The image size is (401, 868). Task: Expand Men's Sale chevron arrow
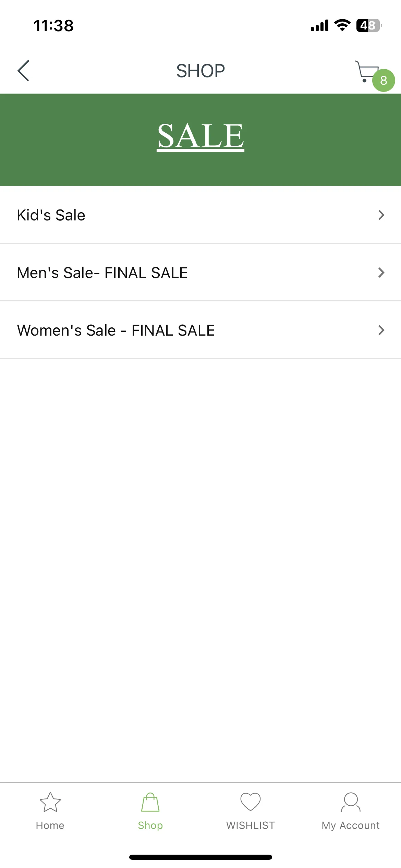tap(381, 273)
